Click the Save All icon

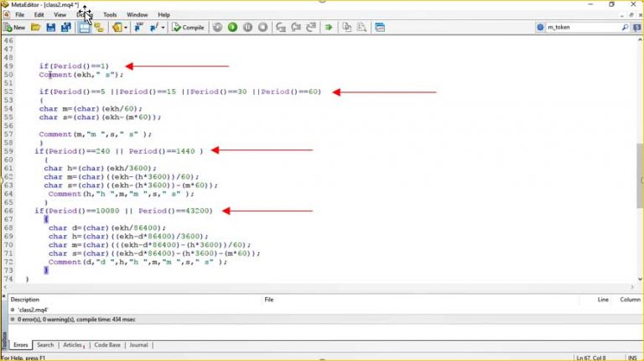[x=65, y=28]
